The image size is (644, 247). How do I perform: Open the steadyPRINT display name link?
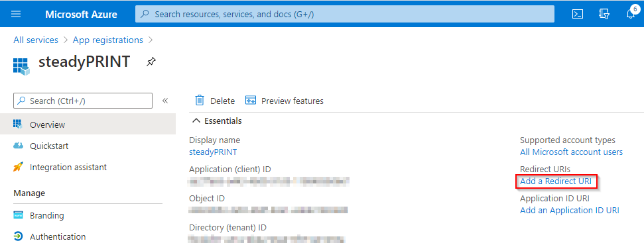coord(213,152)
